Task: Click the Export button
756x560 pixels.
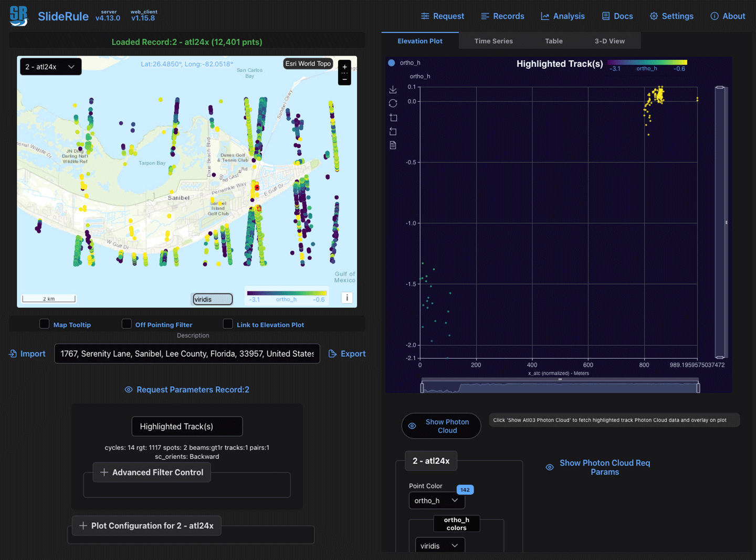Action: (x=347, y=354)
